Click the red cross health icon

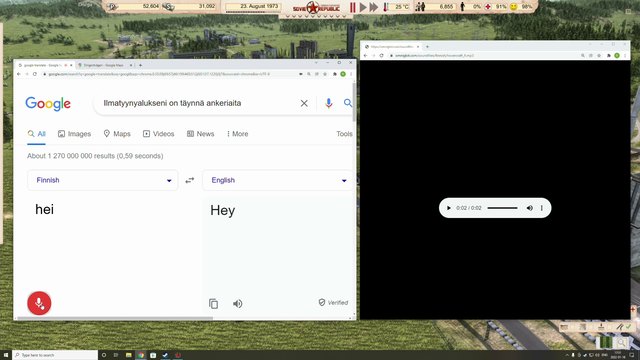pyautogui.click(x=488, y=7)
